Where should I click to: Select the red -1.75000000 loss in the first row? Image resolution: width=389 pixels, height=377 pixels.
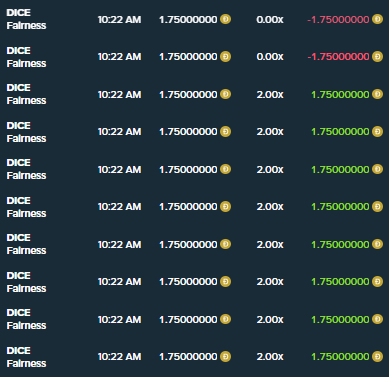tap(338, 19)
